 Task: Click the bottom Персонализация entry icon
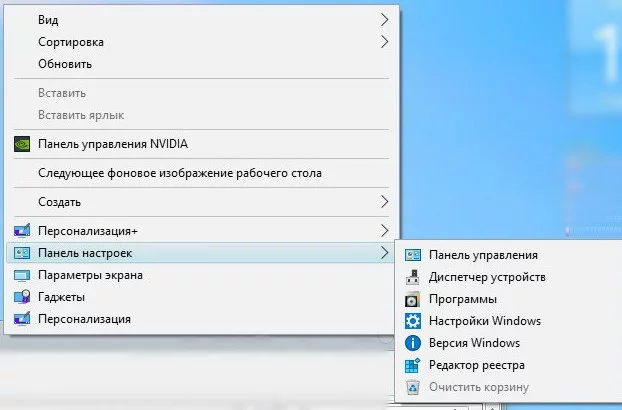click(22, 319)
